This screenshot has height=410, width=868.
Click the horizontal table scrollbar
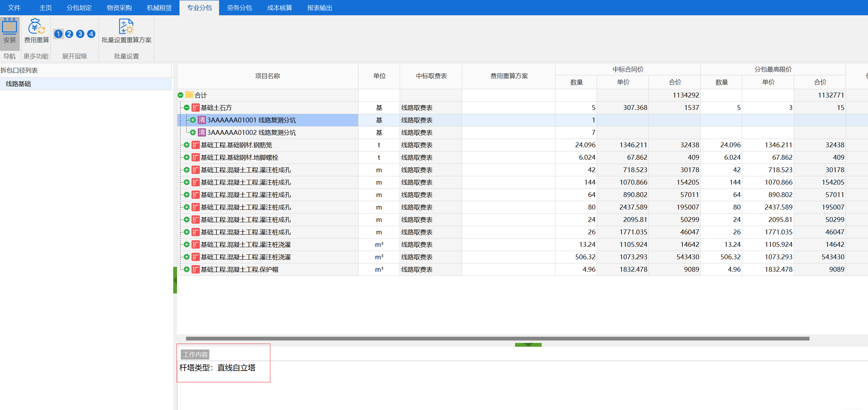tap(497, 338)
